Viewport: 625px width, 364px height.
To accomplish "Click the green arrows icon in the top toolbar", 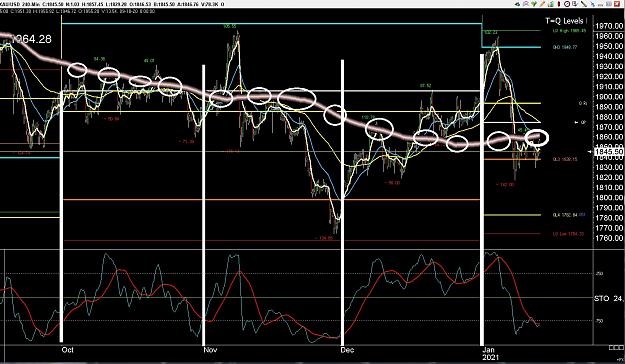I will tap(534, 4).
